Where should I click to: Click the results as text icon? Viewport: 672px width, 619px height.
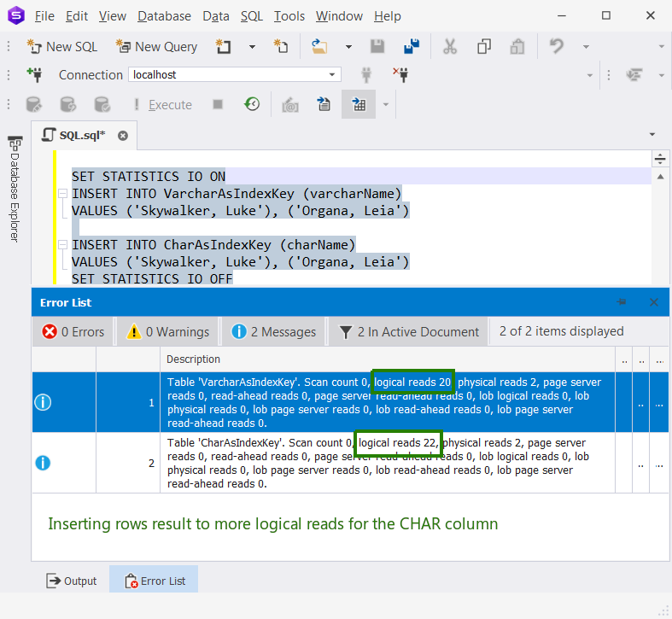[324, 104]
